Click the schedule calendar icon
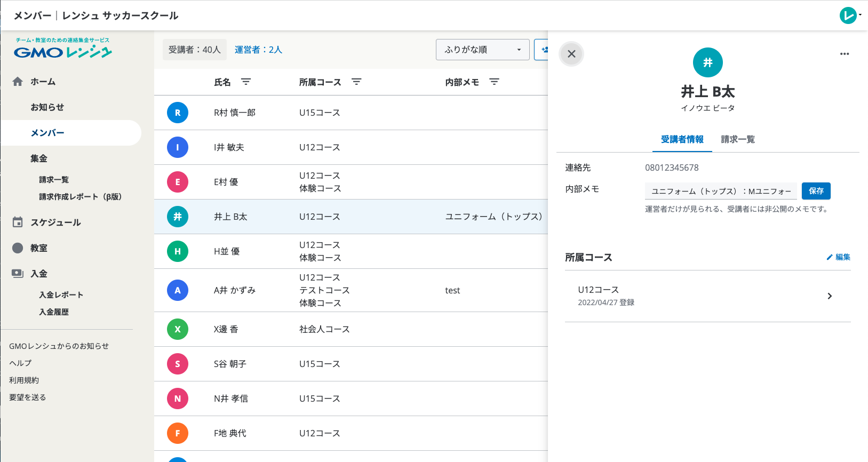 coord(18,222)
